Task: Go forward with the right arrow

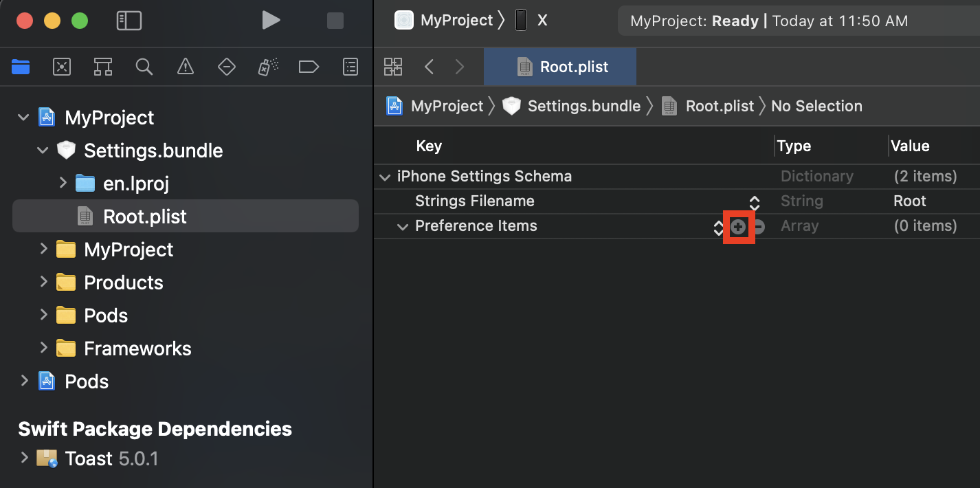Action: [x=460, y=67]
